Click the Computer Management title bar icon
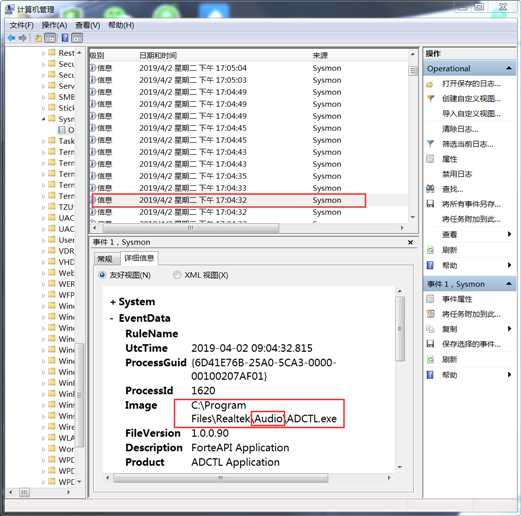521x516 pixels. click(9, 9)
